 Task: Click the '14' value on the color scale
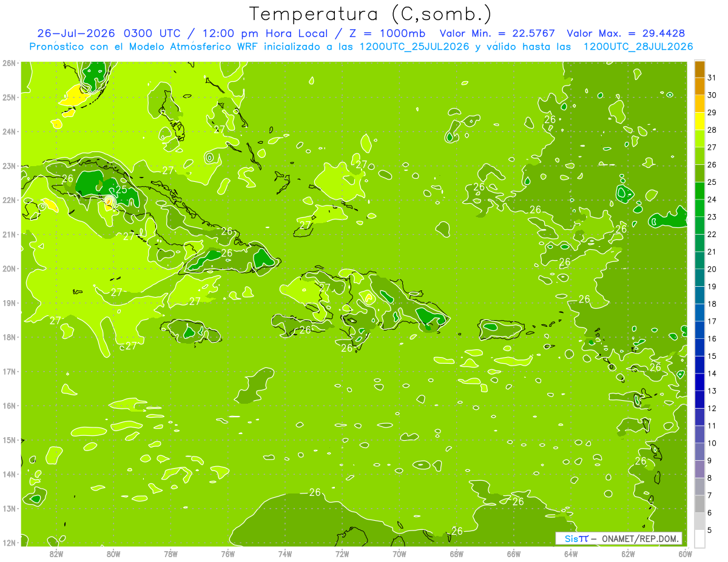(x=712, y=373)
